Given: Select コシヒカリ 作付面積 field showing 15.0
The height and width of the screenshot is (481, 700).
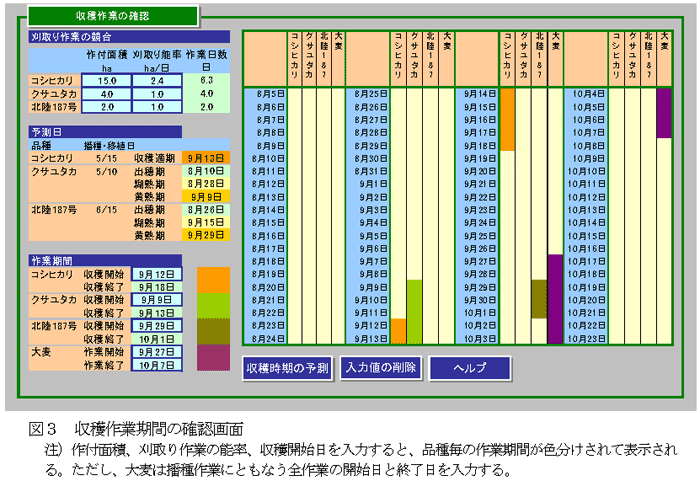Looking at the screenshot, I should point(107,81).
